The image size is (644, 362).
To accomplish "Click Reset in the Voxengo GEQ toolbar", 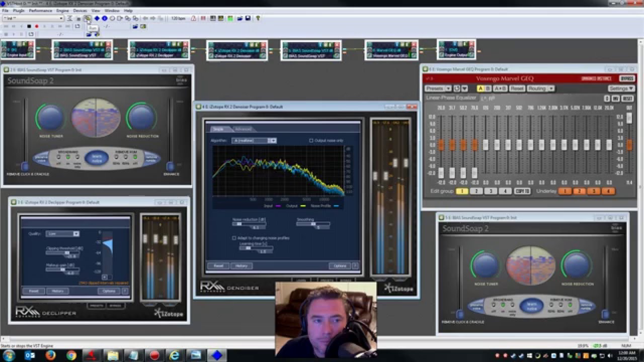I will [x=517, y=88].
